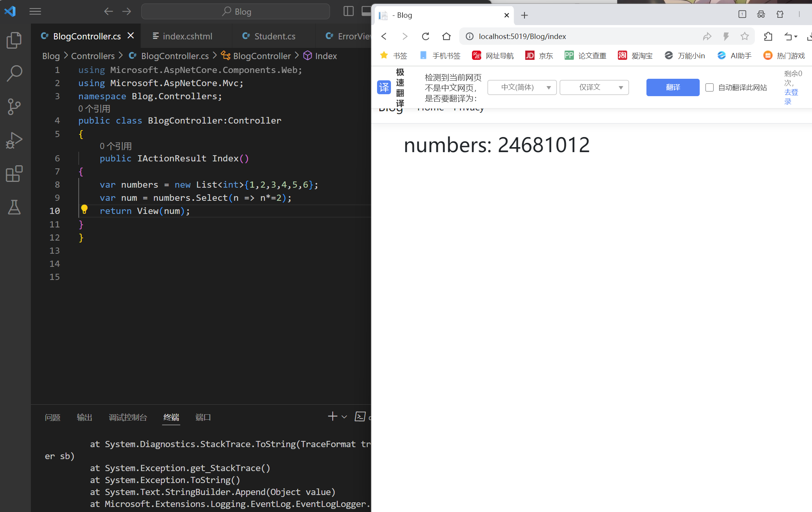Bookmark page with the star icon

744,36
